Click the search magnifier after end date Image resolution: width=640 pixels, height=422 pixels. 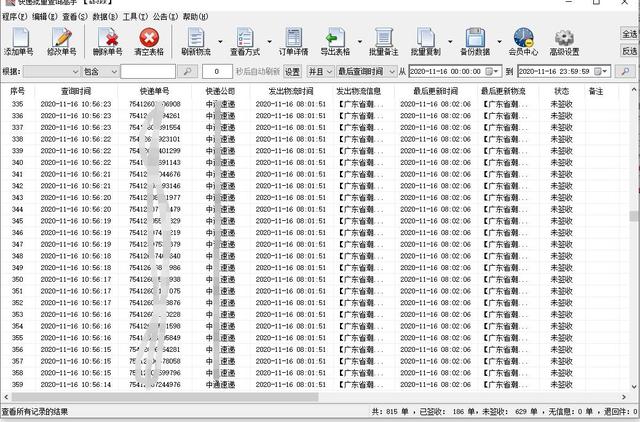coord(625,71)
